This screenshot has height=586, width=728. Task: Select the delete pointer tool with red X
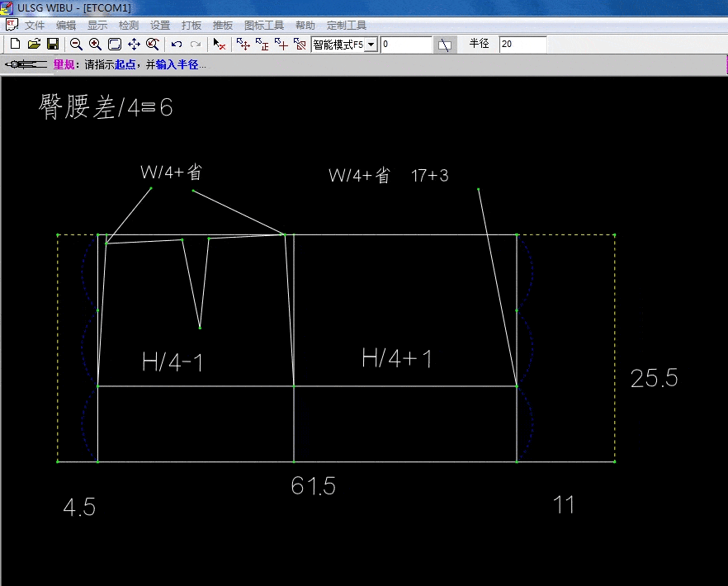tap(219, 45)
